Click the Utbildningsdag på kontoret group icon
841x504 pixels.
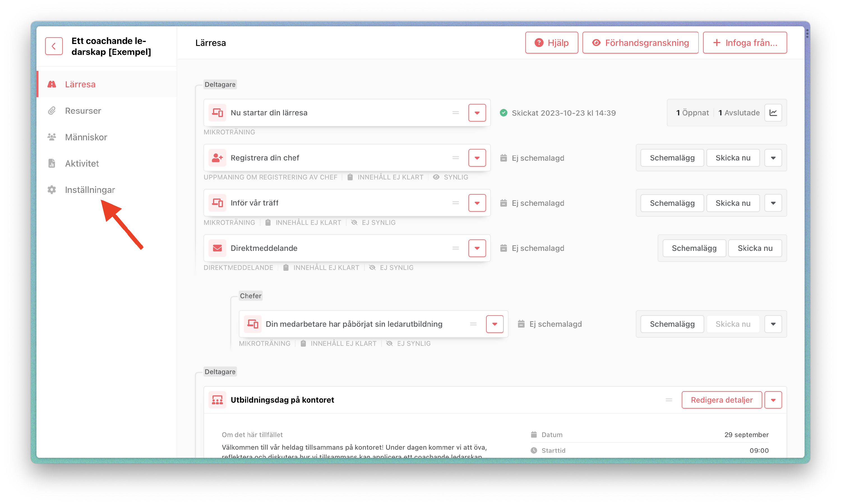coord(217,400)
